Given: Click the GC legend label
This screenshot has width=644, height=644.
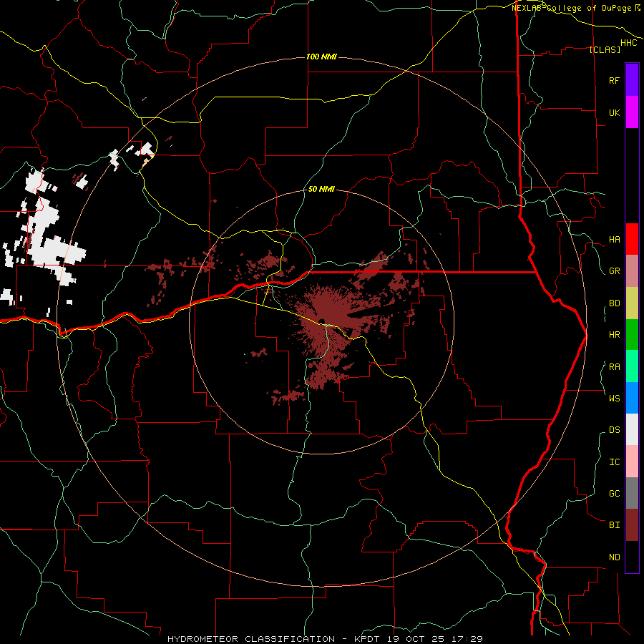Looking at the screenshot, I should [x=614, y=494].
